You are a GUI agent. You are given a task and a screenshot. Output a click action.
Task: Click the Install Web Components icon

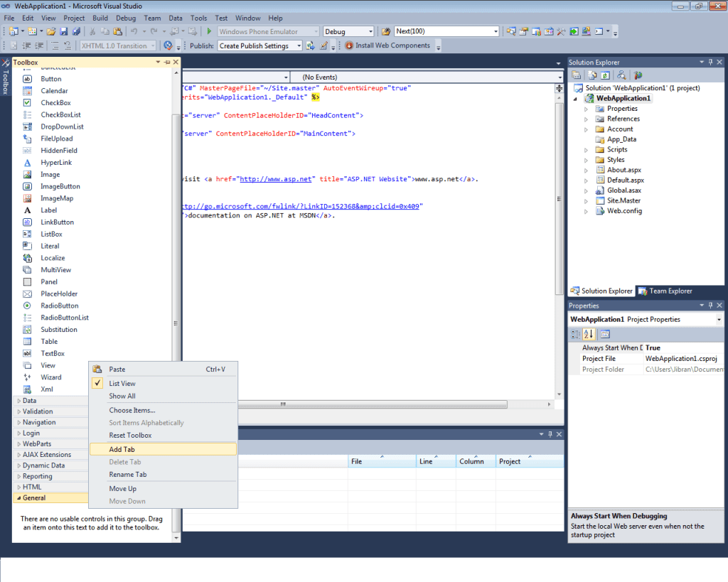[x=350, y=45]
